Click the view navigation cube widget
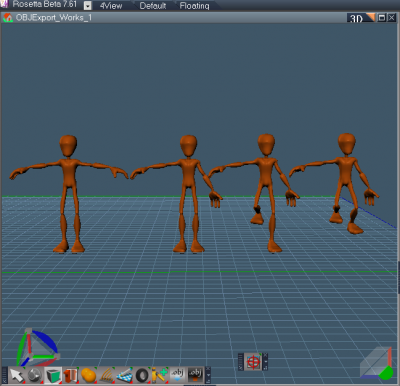Viewport: 400px width, 386px height. click(x=377, y=363)
